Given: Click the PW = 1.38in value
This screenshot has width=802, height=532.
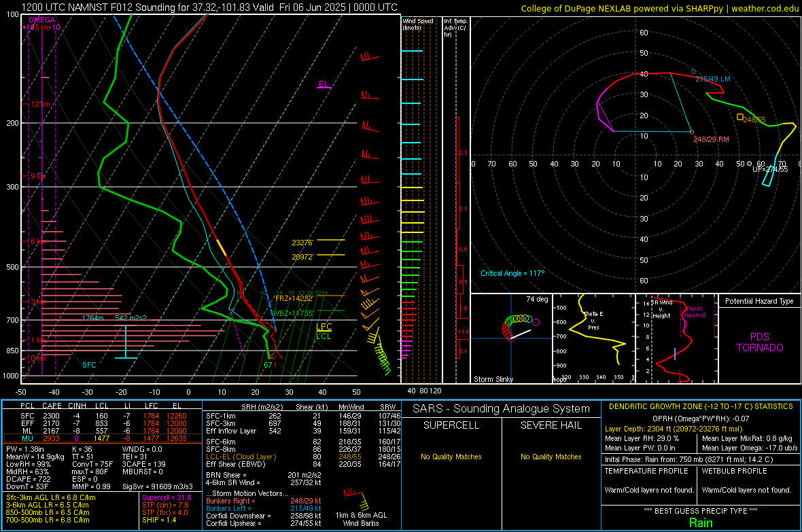Looking at the screenshot, I should tap(26, 449).
